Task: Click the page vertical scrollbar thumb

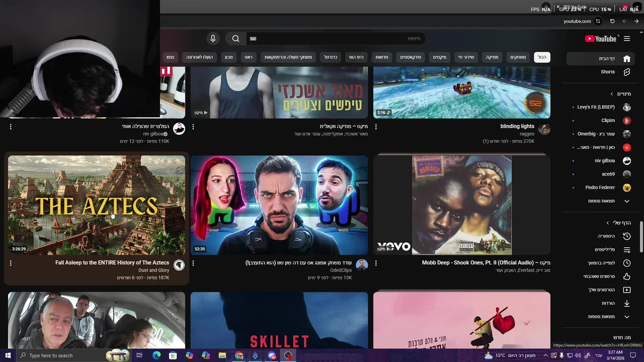Action: tap(641, 237)
